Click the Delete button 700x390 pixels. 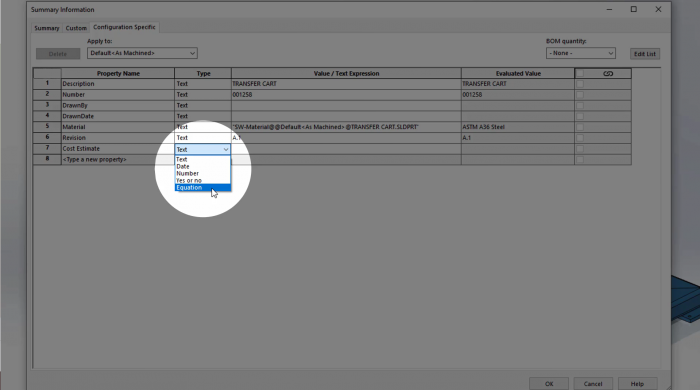point(58,54)
